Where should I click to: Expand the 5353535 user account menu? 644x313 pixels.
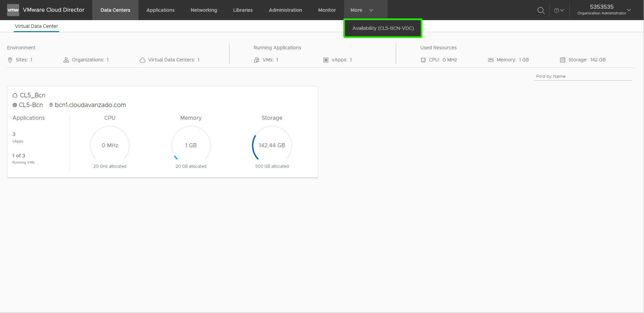click(604, 10)
